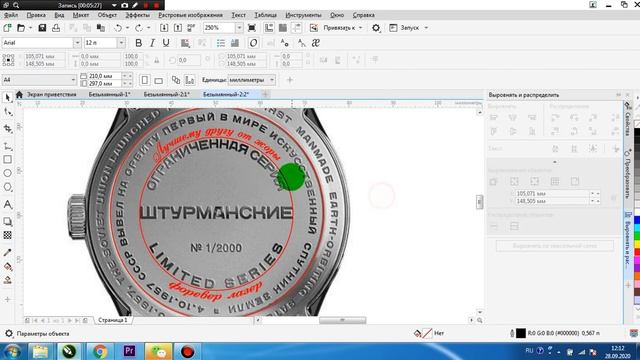Screen dimensions: 640x360
Task: Click the blue palette color swatch
Action: (x=637, y=221)
